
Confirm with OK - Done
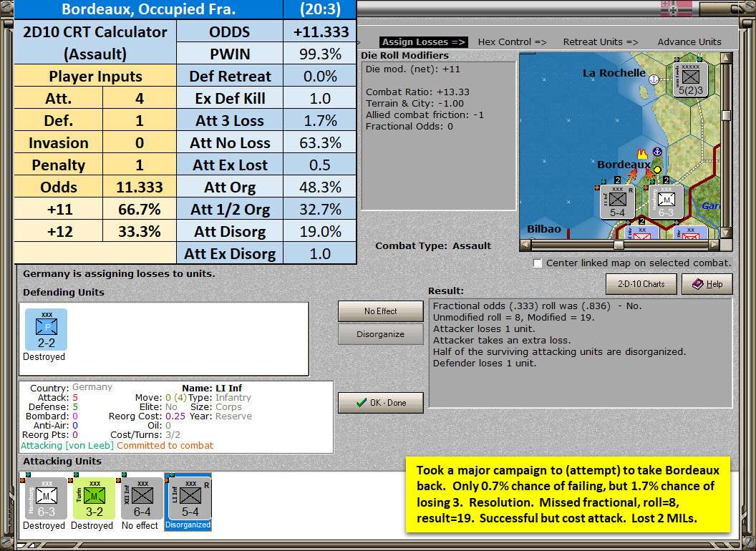tap(380, 403)
